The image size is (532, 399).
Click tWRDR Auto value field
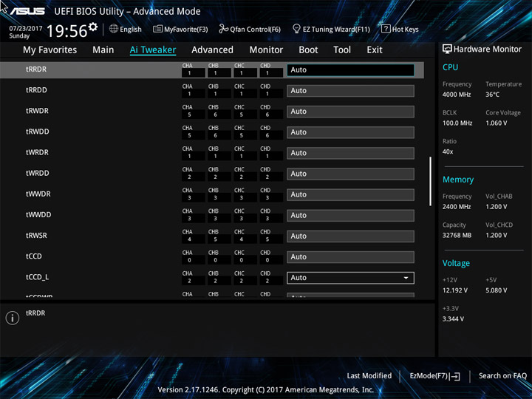(350, 153)
